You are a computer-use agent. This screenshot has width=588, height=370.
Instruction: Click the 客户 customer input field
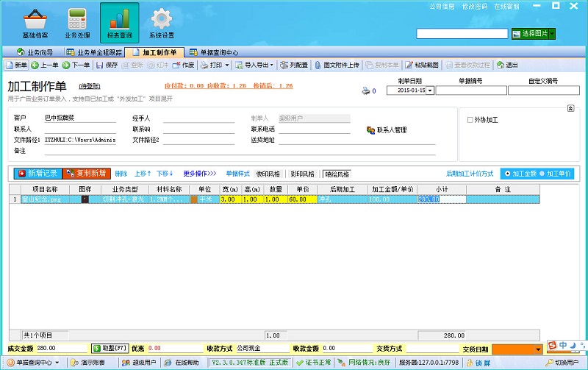[x=79, y=118]
